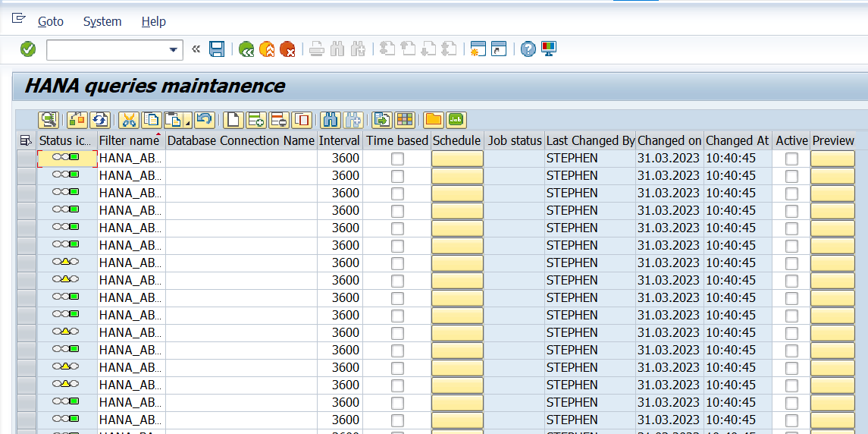Click the Cut scissors icon

click(129, 119)
